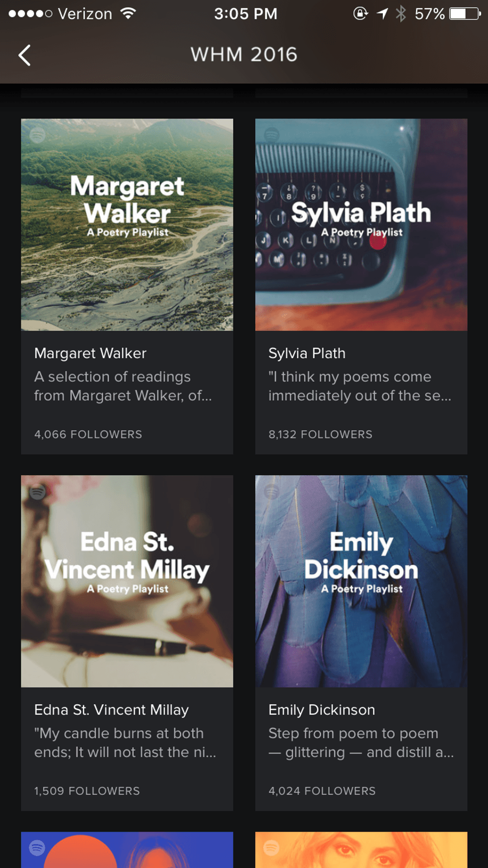
Task: Click Spotify logo on Margaret Walker cover
Action: click(x=37, y=135)
